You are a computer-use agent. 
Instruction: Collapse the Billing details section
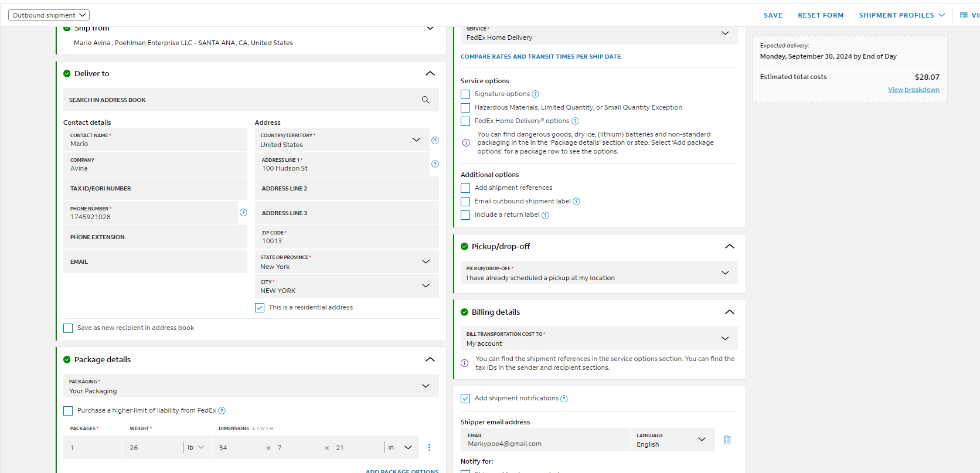[730, 312]
